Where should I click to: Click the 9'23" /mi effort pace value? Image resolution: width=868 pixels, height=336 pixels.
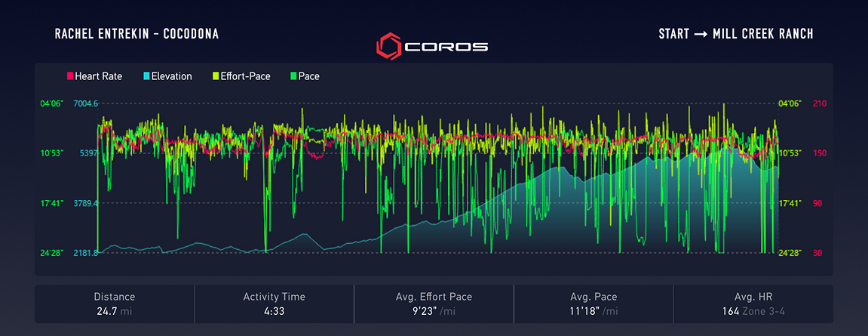(434, 311)
